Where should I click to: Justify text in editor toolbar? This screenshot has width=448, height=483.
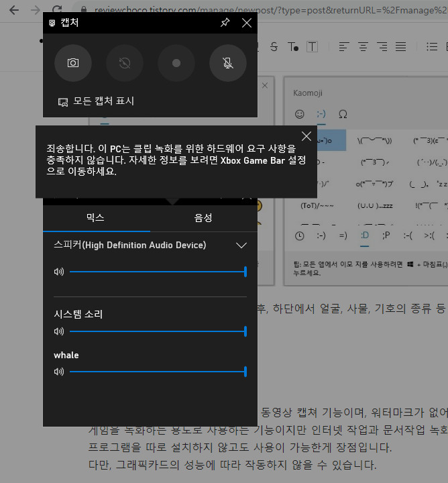click(400, 47)
